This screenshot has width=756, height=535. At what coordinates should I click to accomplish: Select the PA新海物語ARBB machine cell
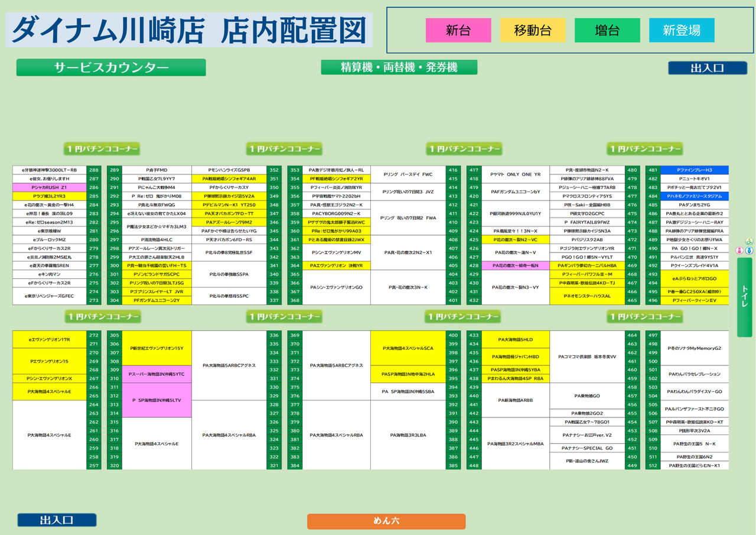516,400
